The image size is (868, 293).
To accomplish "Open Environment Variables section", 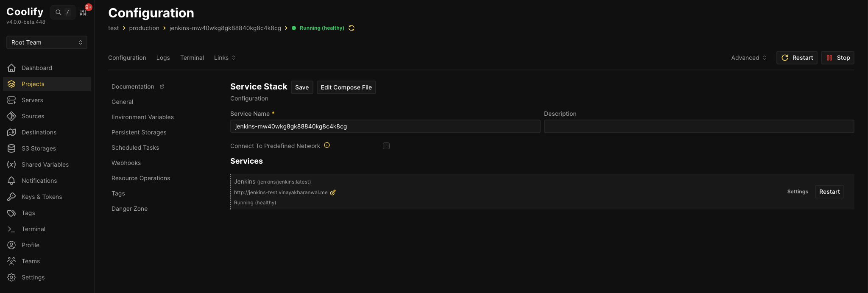I will point(142,117).
